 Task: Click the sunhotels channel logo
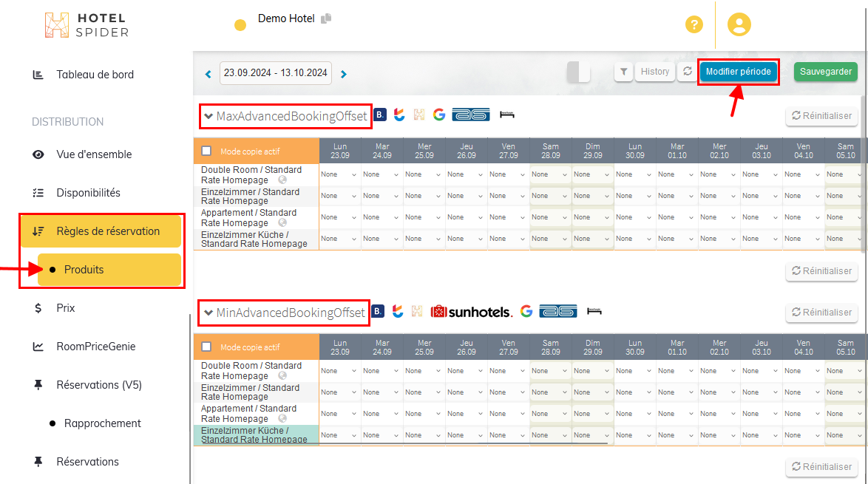(471, 312)
